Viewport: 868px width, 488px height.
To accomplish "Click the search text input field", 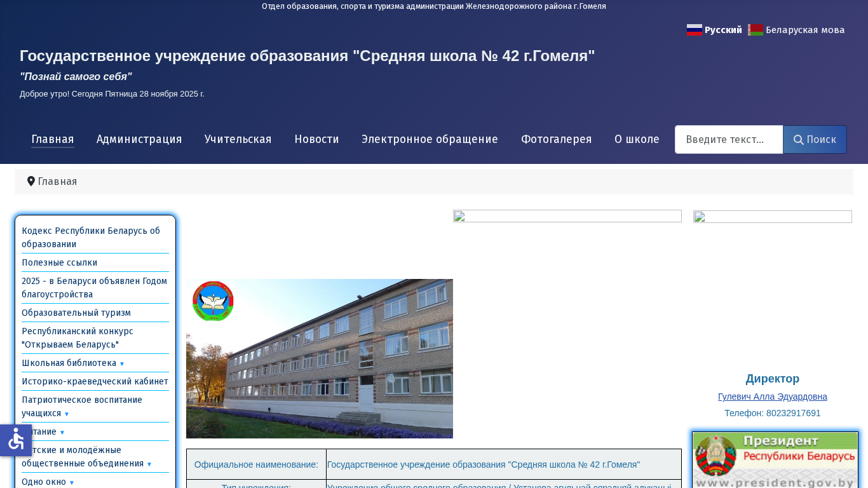I will (x=729, y=139).
